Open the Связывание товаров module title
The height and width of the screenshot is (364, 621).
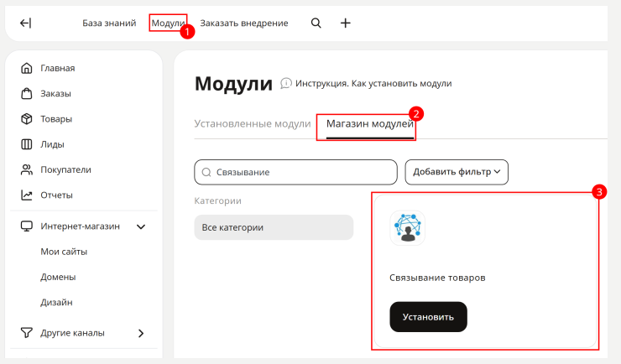(x=437, y=278)
